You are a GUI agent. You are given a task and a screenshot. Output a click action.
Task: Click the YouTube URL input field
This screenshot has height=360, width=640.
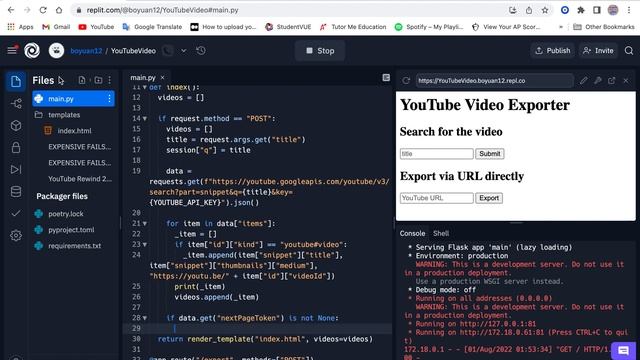436,198
